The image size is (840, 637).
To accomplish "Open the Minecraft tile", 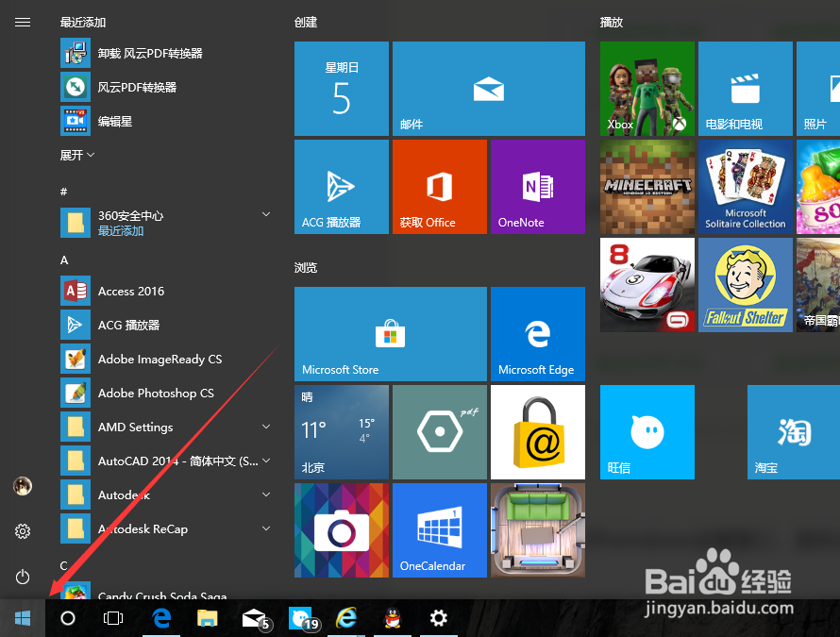I will click(x=647, y=187).
